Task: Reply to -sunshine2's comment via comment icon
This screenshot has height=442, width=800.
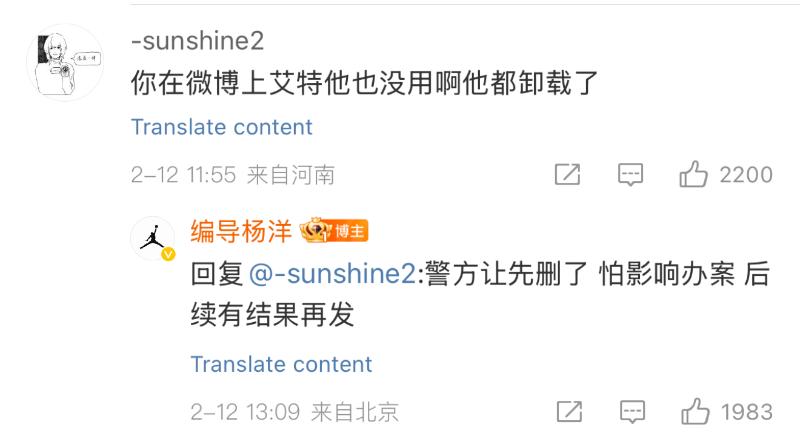Action: 629,175
